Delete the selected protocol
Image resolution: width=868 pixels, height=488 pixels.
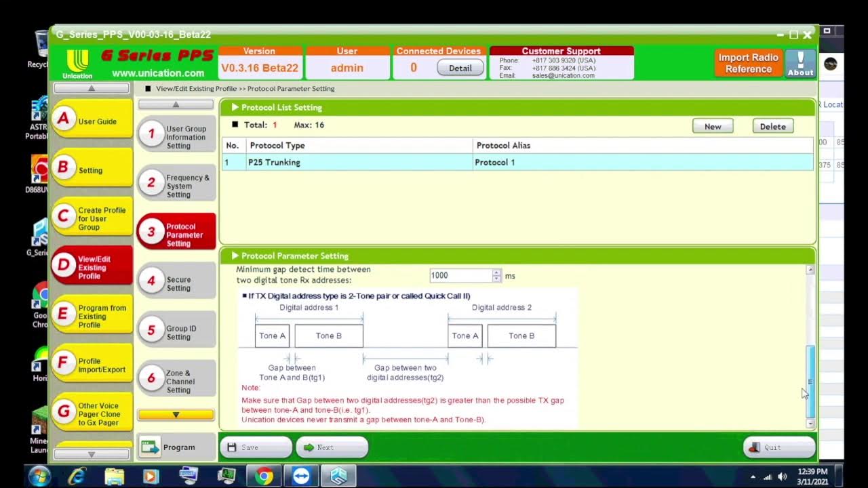(773, 126)
